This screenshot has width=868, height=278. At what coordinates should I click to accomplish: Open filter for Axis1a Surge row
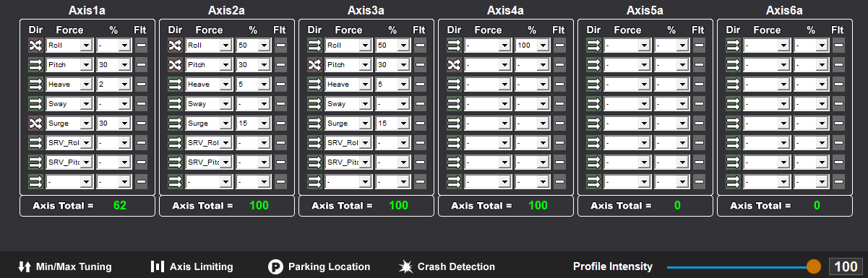pyautogui.click(x=140, y=123)
